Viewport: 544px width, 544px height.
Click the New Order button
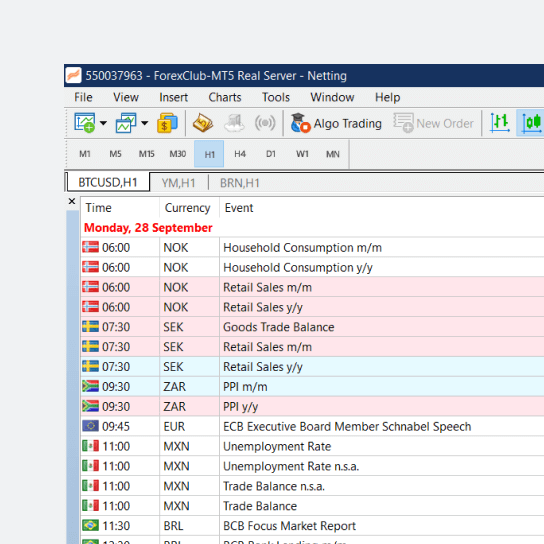pos(434,123)
